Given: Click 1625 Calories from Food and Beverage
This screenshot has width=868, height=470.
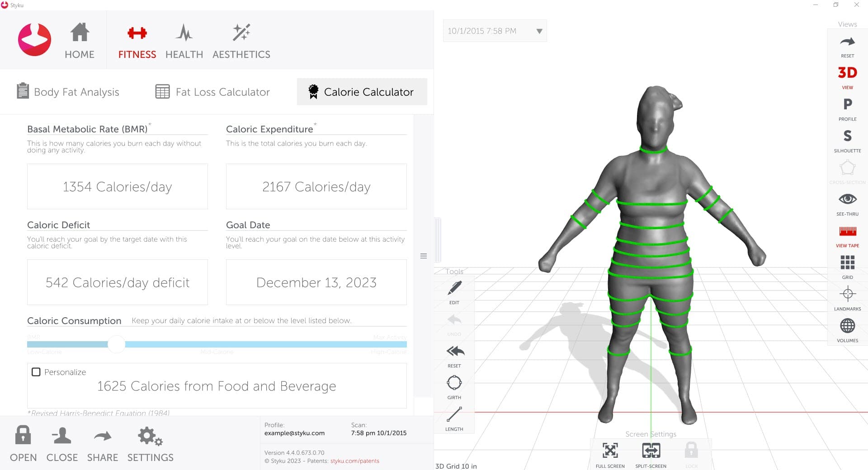Looking at the screenshot, I should tap(217, 386).
